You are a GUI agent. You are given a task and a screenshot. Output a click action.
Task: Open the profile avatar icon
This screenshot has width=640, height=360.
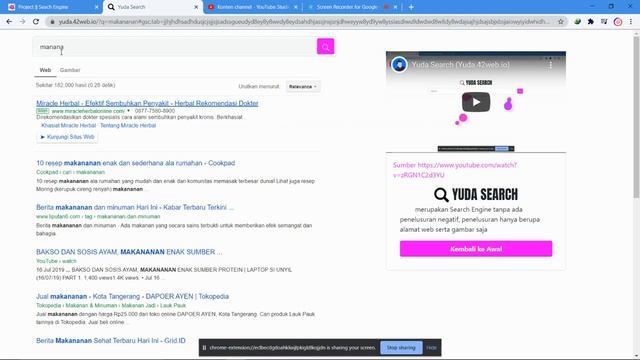tap(618, 22)
